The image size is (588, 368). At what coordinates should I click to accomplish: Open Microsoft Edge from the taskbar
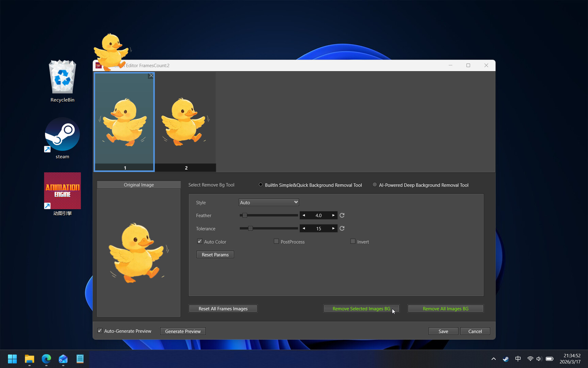46,359
